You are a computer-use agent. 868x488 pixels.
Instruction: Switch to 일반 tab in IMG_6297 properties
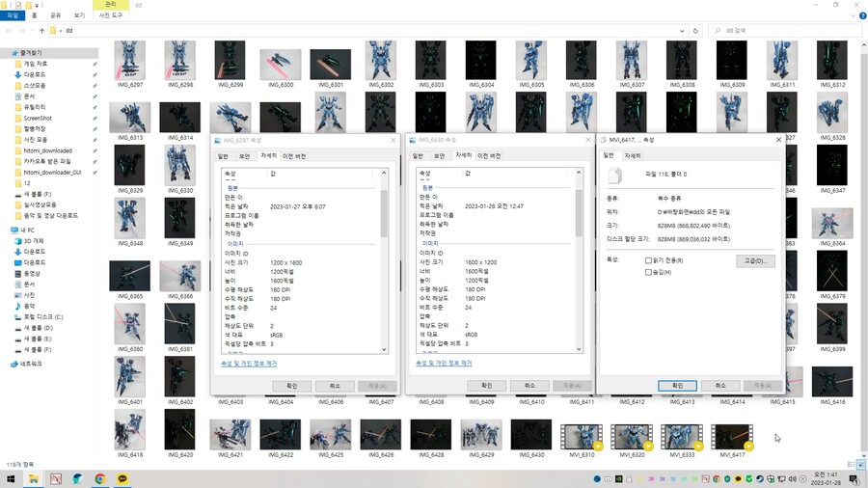click(x=223, y=156)
